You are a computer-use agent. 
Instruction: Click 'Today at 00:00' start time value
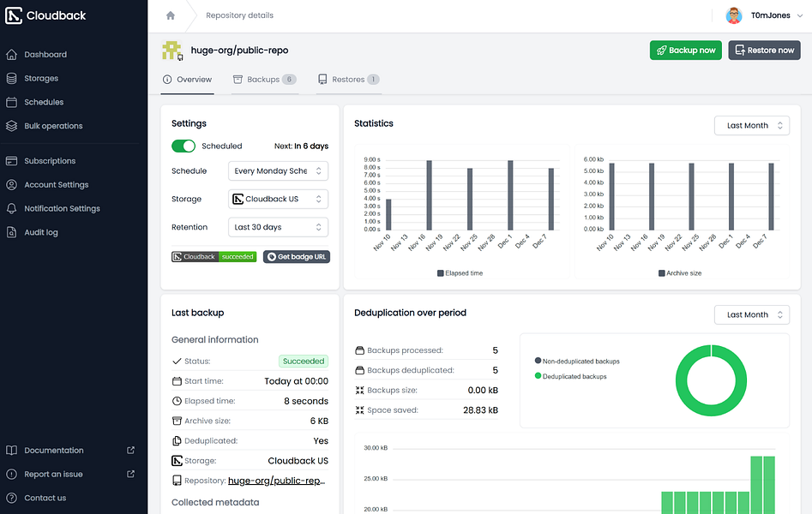296,381
